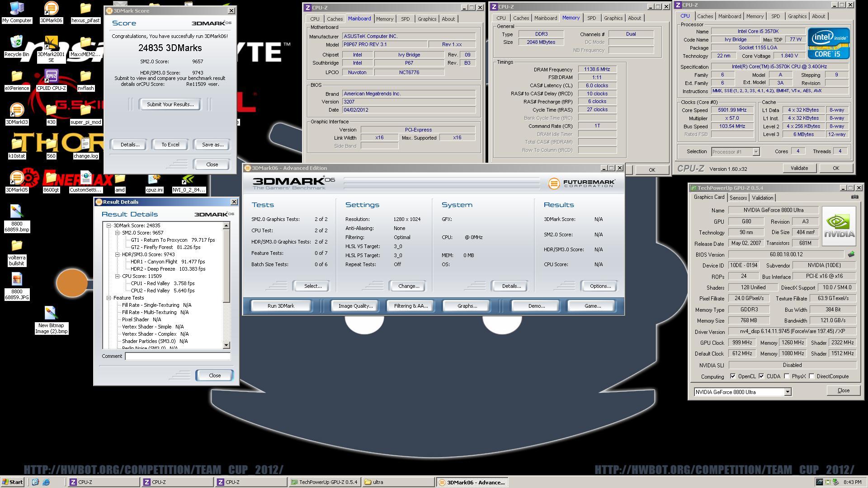This screenshot has width=868, height=488.
Task: Click the Validate button in CPU-Z
Action: point(799,168)
